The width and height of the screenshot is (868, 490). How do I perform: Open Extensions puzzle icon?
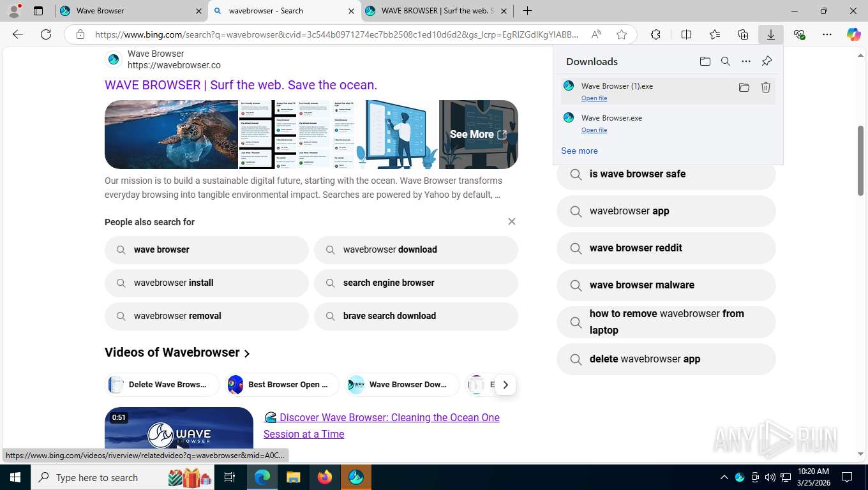point(655,34)
